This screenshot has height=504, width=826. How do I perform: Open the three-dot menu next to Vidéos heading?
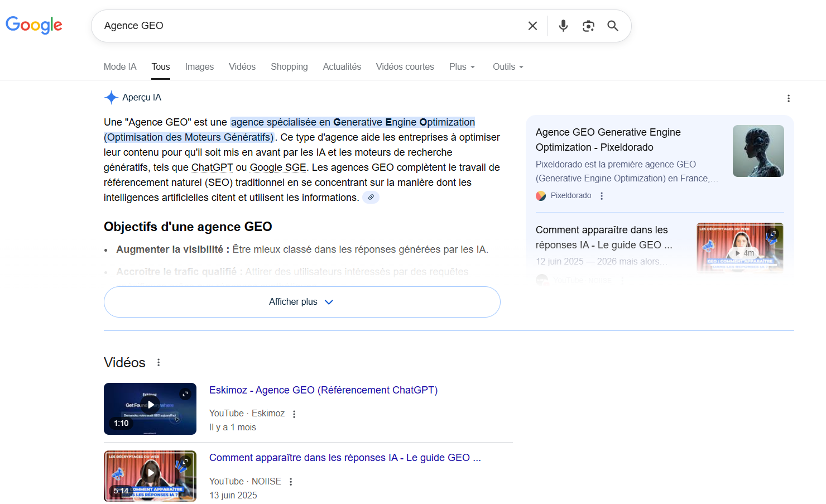159,362
